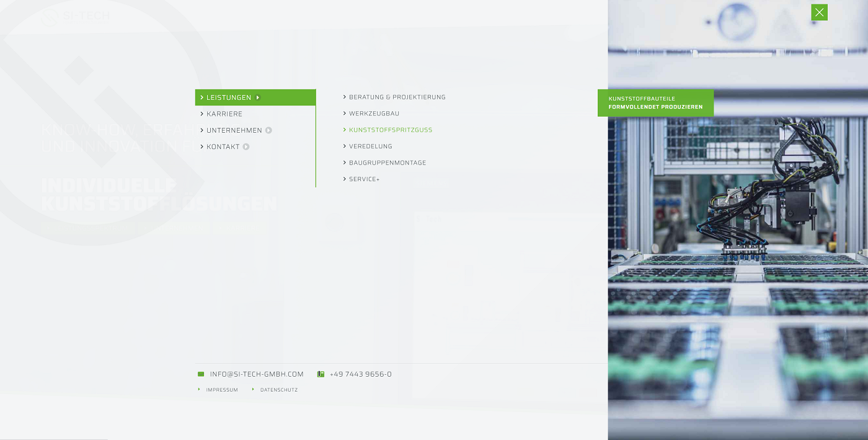The image size is (868, 440).
Task: Expand the Kontakt submenu arrow
Action: [246, 147]
